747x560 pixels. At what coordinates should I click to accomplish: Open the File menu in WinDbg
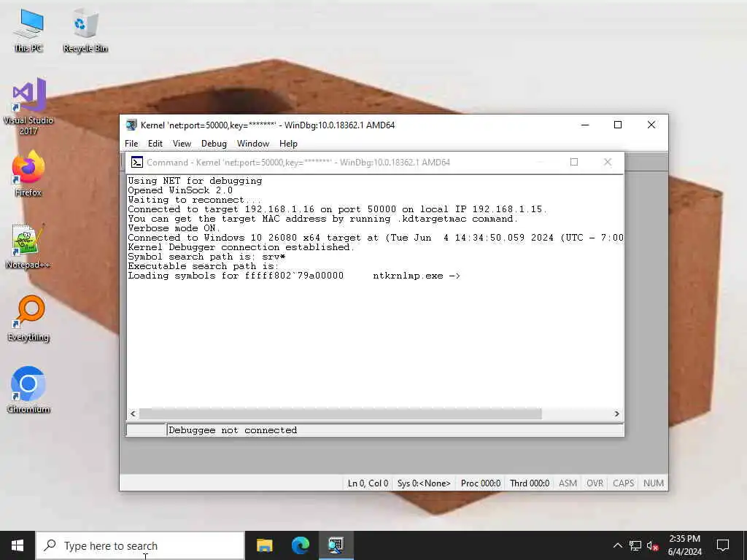[131, 144]
